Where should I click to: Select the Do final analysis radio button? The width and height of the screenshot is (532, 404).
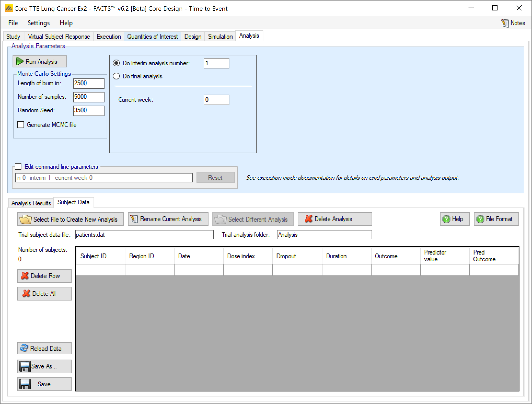[116, 76]
